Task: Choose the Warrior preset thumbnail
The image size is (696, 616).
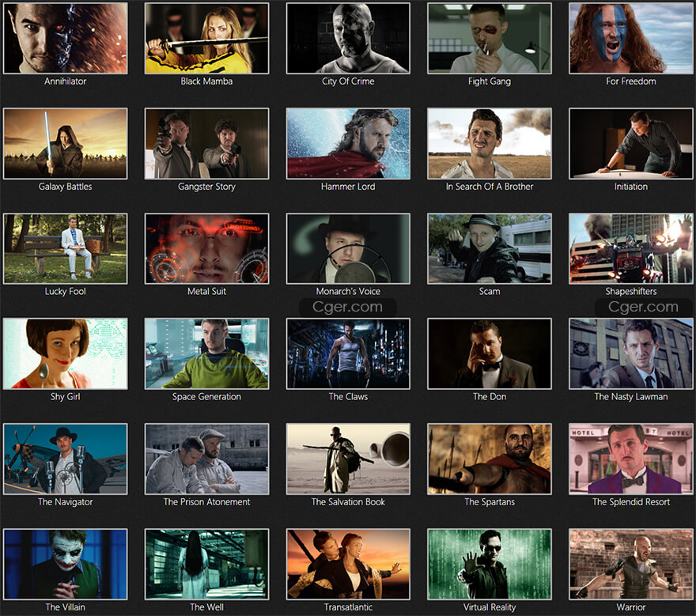Action: pos(631,564)
